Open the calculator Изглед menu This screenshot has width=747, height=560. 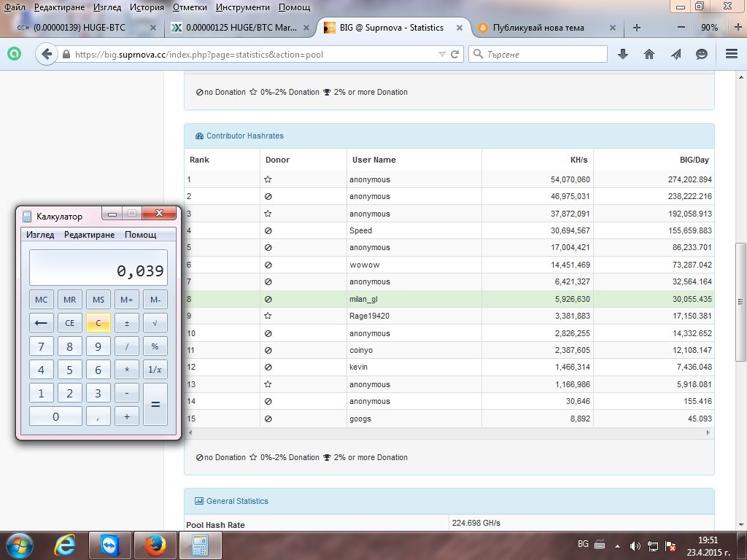click(x=40, y=235)
